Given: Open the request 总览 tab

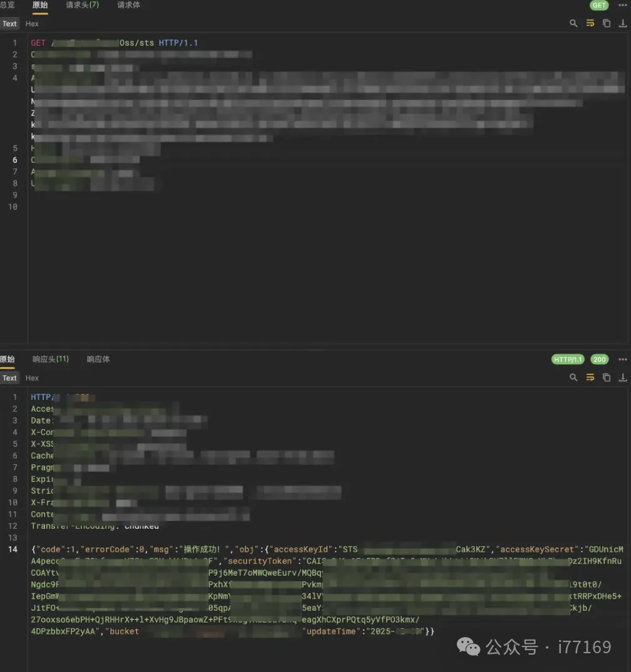Looking at the screenshot, I should pos(8,5).
